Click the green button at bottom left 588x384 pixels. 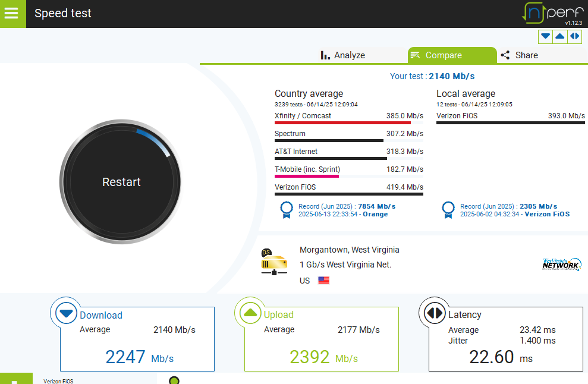coord(16,379)
